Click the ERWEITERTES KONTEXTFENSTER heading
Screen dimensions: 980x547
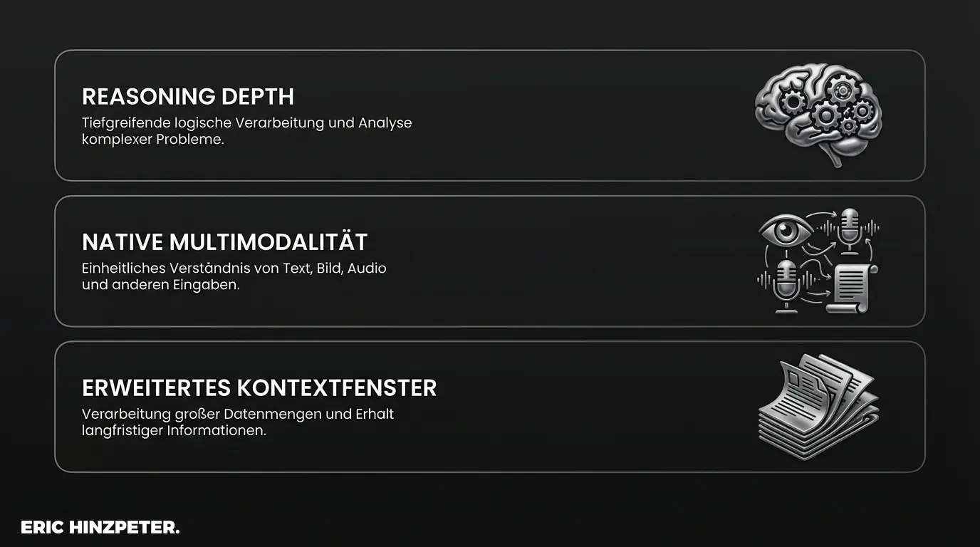[259, 388]
